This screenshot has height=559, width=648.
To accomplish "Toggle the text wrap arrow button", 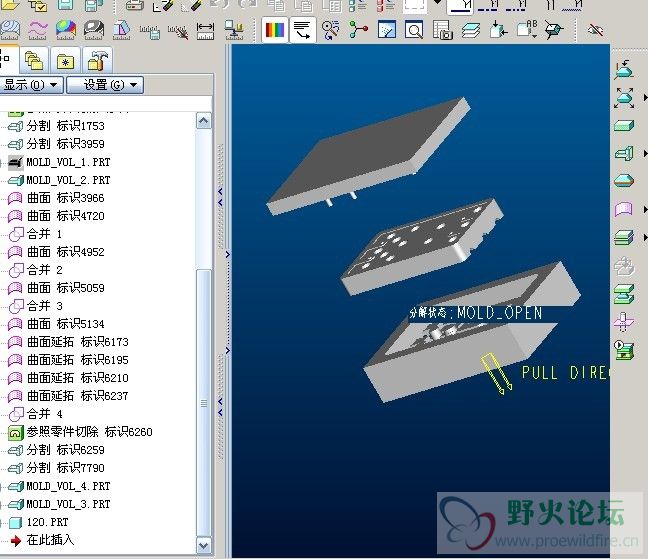I will [303, 30].
